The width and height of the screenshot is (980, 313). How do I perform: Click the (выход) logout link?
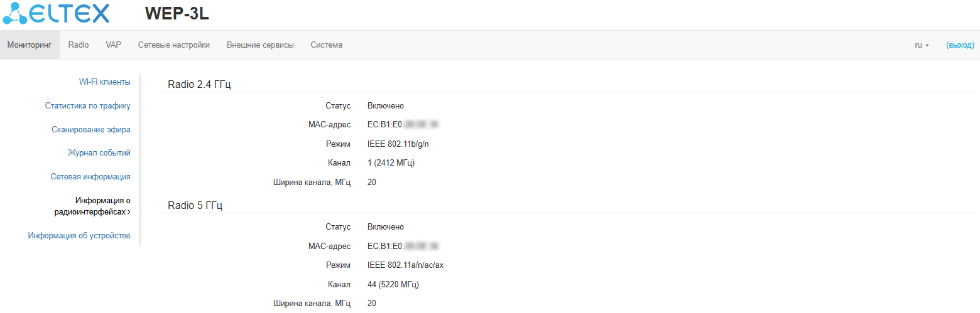click(x=960, y=45)
